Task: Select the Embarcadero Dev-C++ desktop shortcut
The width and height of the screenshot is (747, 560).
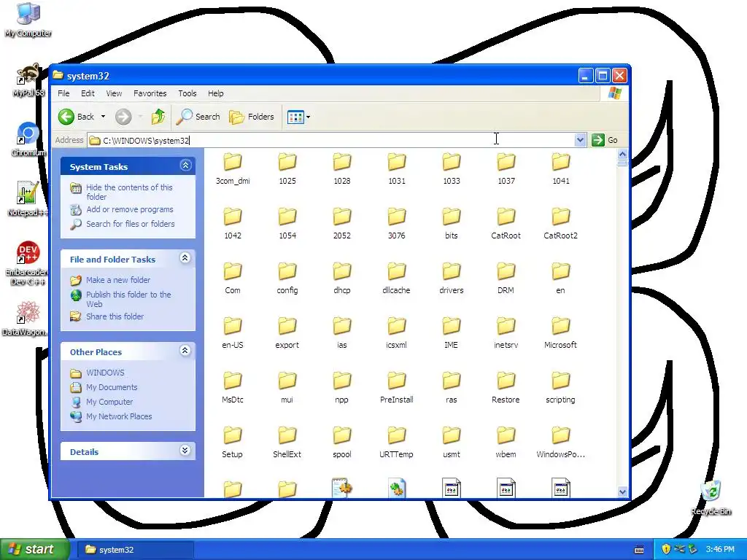Action: (26, 262)
